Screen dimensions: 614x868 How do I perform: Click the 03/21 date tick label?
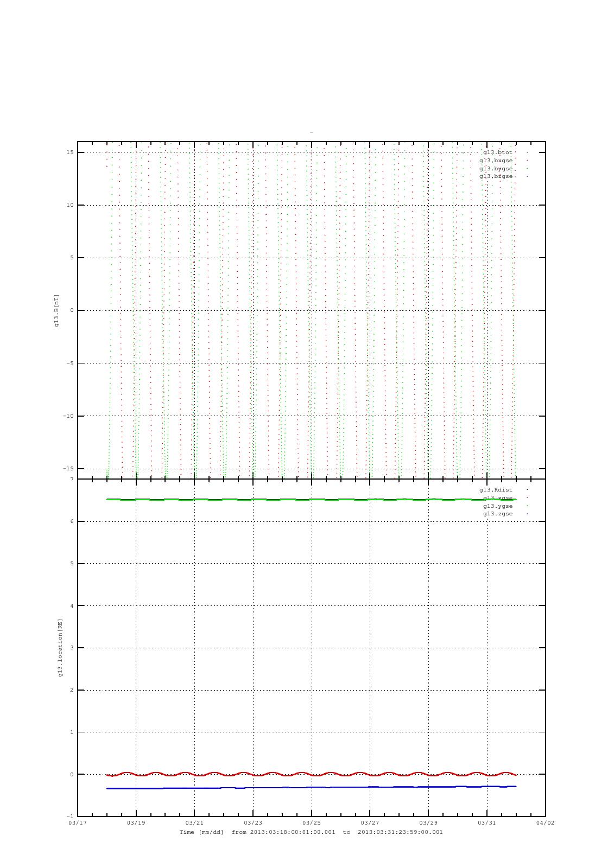pos(194,823)
